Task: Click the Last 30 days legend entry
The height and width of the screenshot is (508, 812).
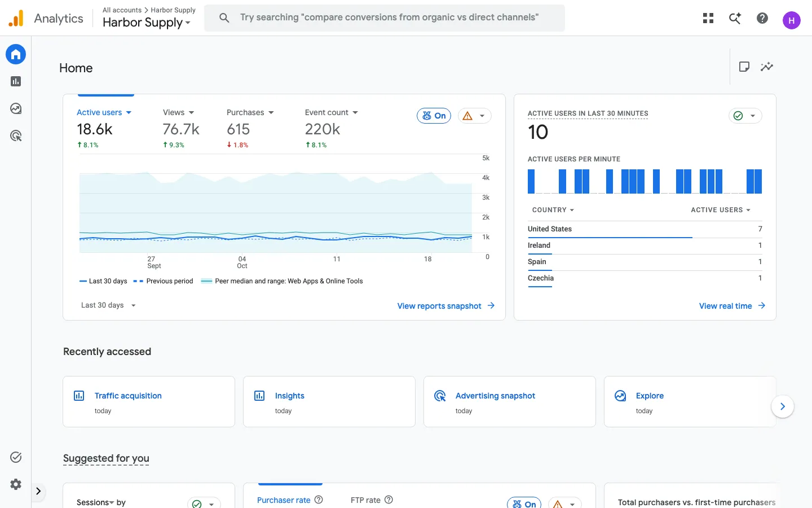Action: [103, 281]
